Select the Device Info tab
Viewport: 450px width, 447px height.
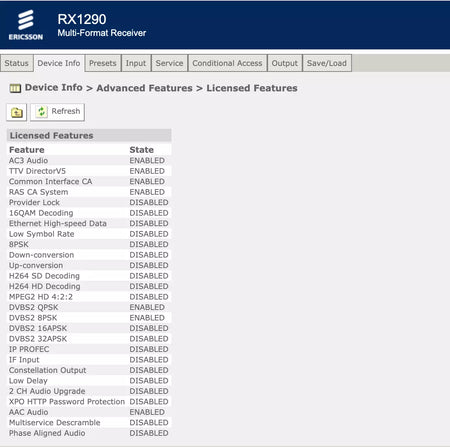pyautogui.click(x=59, y=63)
